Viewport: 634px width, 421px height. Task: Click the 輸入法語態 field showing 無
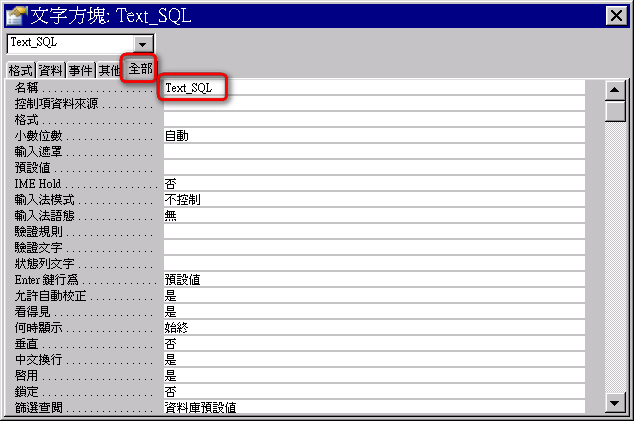point(374,216)
